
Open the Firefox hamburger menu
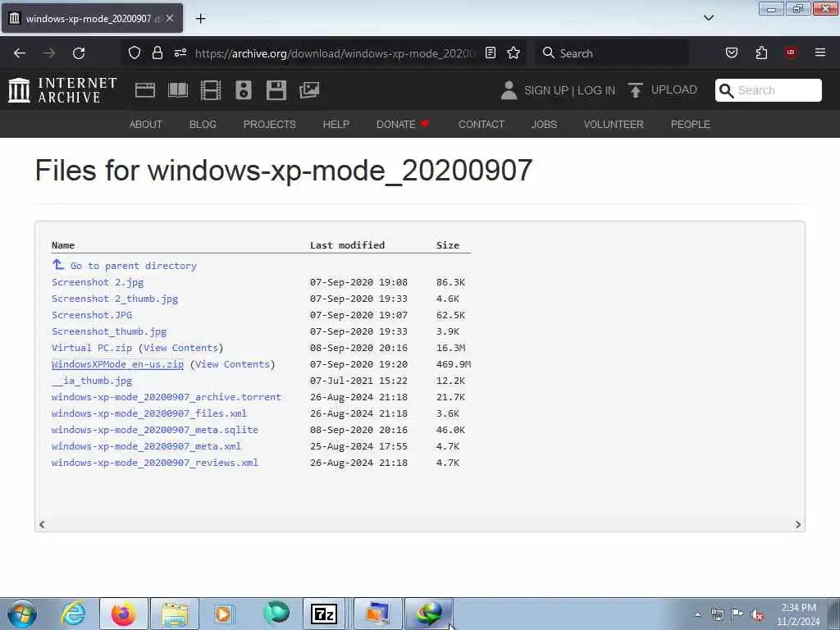pos(820,52)
